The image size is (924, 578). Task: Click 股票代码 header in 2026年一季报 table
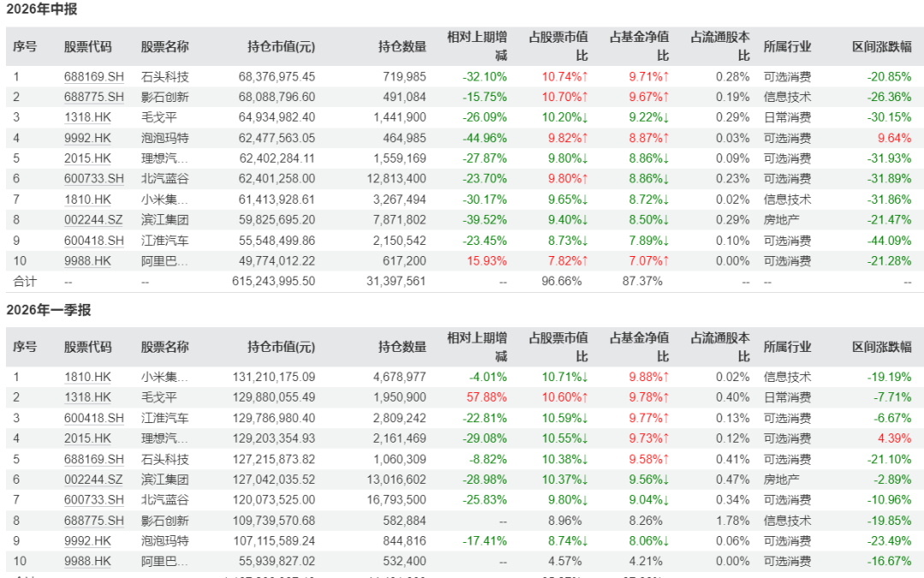click(88, 347)
